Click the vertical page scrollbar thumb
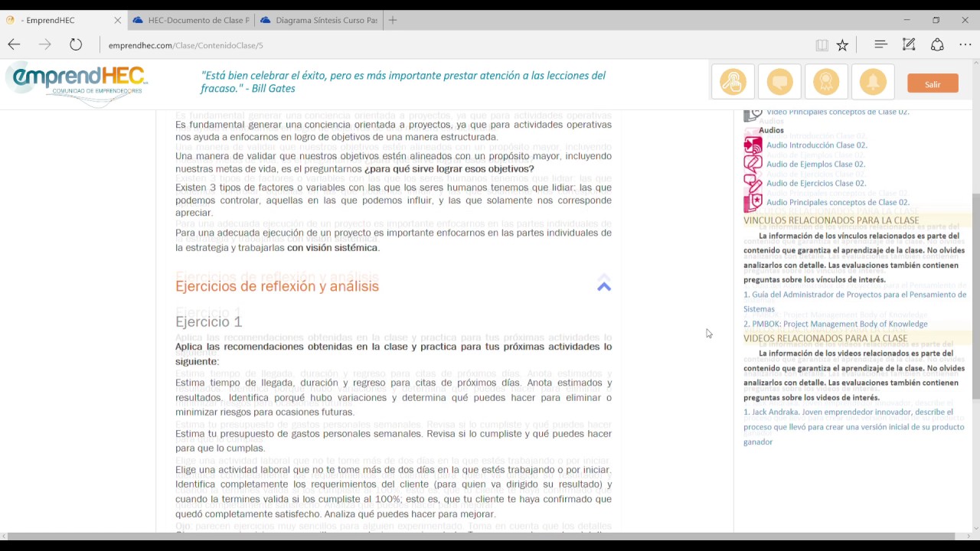 (x=975, y=295)
